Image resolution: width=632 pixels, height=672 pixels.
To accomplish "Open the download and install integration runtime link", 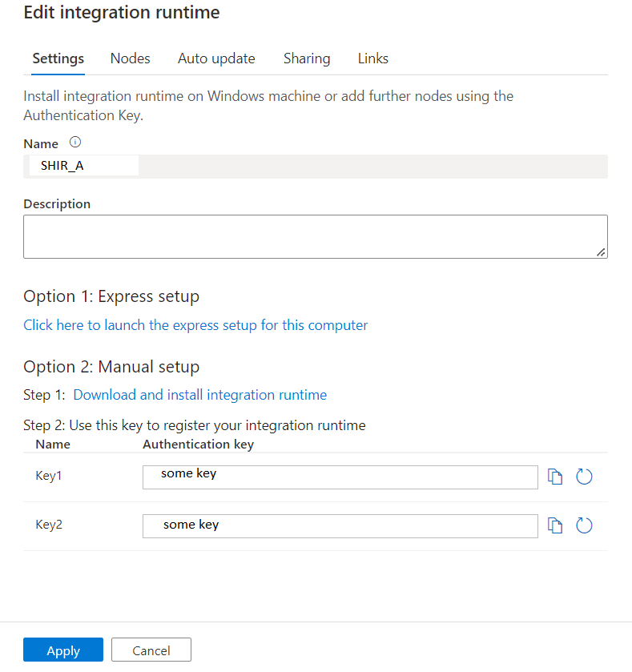I will [199, 394].
